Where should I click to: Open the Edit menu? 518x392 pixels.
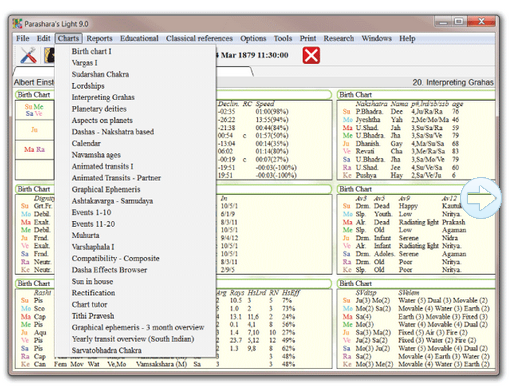point(43,38)
